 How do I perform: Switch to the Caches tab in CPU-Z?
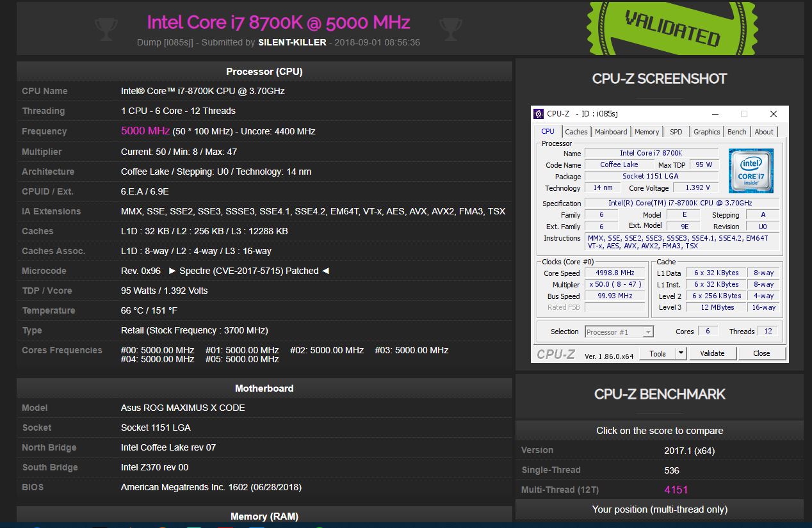coord(576,132)
